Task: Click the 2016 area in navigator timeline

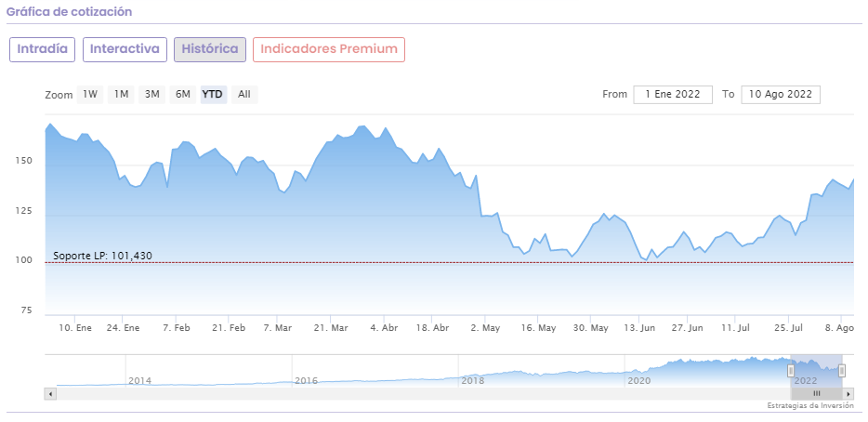Action: (307, 380)
